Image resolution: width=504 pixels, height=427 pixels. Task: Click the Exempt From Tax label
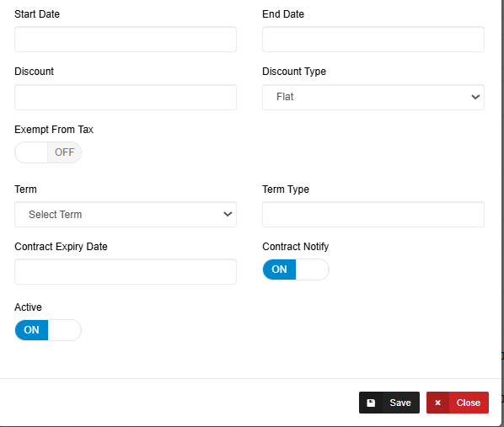(54, 130)
